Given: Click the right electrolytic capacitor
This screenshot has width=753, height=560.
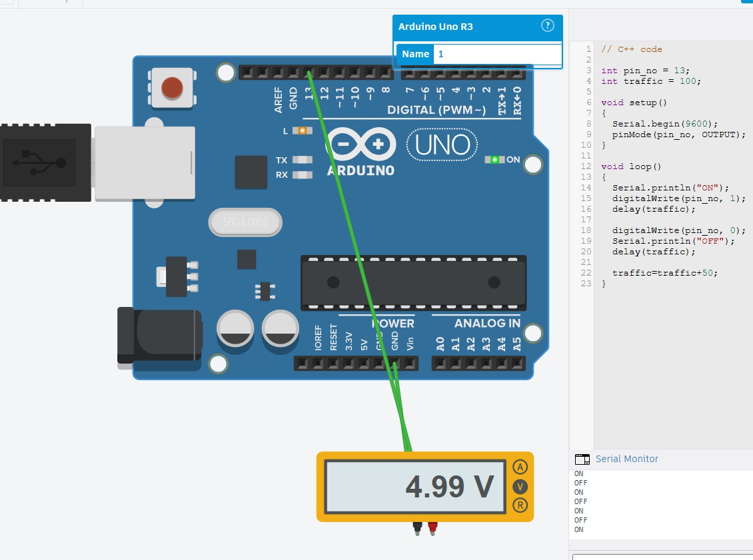Looking at the screenshot, I should click(280, 329).
